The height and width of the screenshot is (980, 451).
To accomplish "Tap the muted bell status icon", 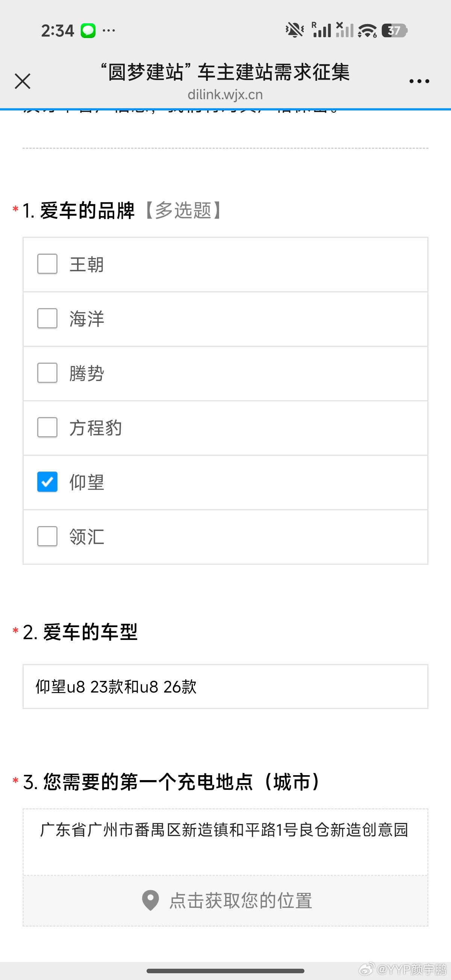I will click(295, 30).
